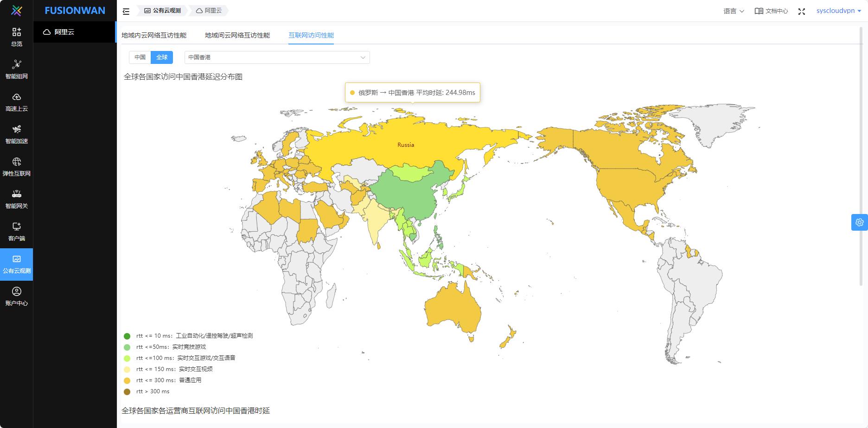
Task: Switch to 地域间云网络互访性能 tab
Action: click(x=237, y=35)
